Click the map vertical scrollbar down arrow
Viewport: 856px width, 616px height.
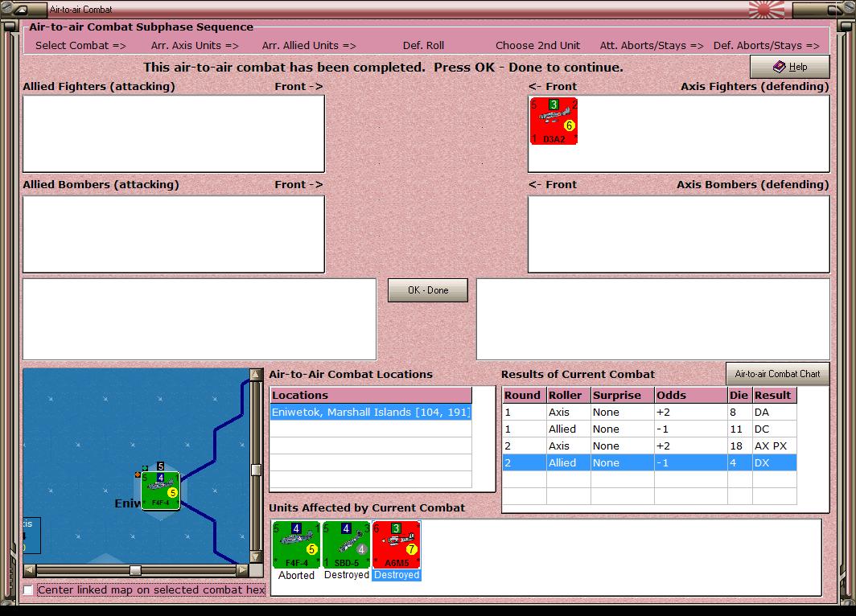pyautogui.click(x=256, y=556)
